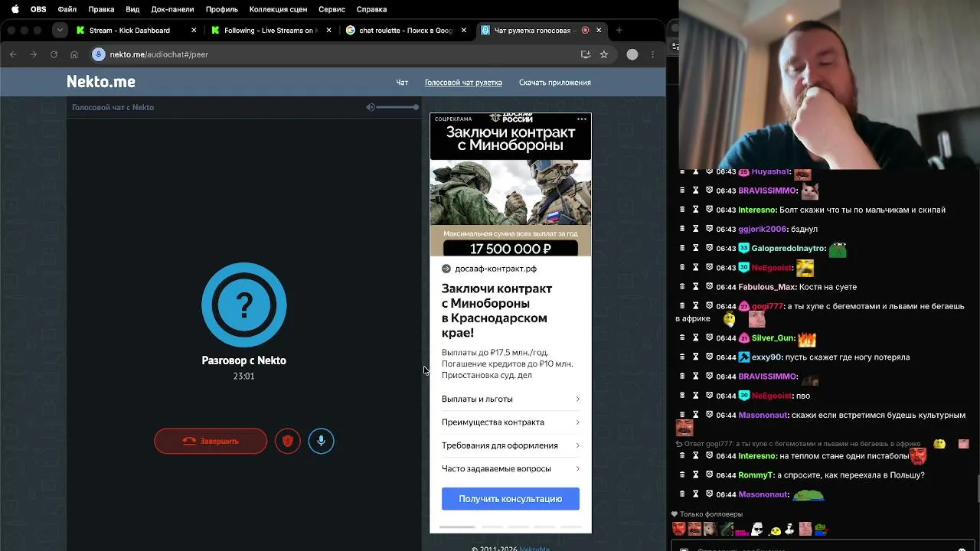
Task: Close the chat roulette Google tab
Action: coord(463,31)
